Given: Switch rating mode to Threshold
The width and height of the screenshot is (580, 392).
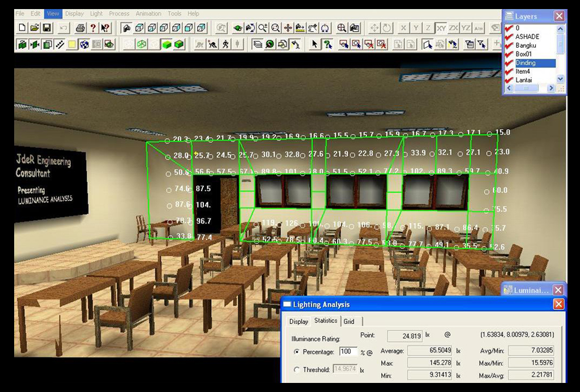Looking at the screenshot, I should click(x=296, y=369).
